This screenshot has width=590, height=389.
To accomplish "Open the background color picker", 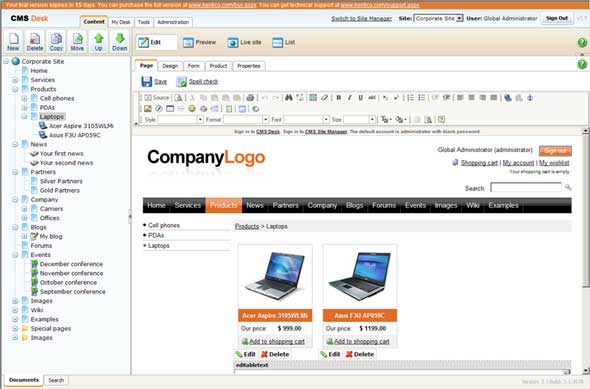I will pyautogui.click(x=401, y=119).
